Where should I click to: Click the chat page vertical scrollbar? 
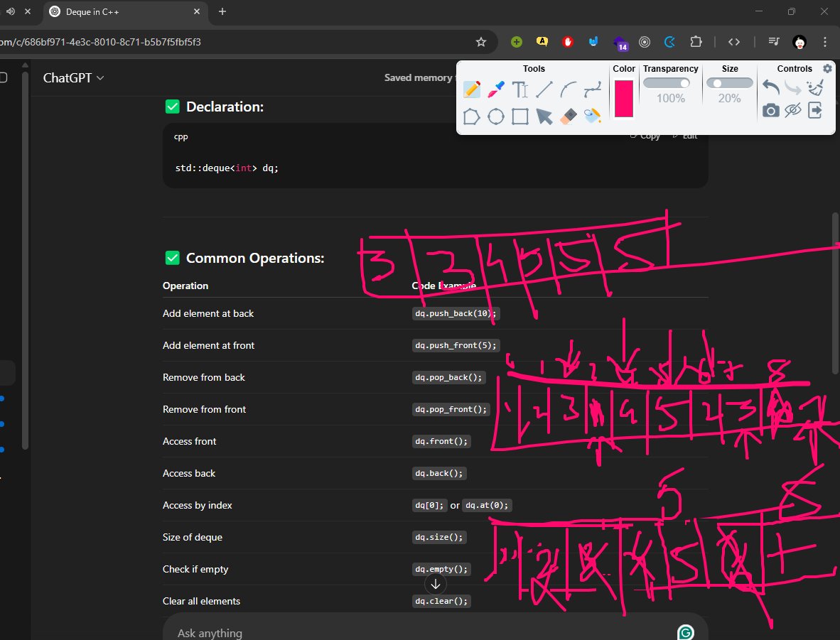click(x=835, y=293)
